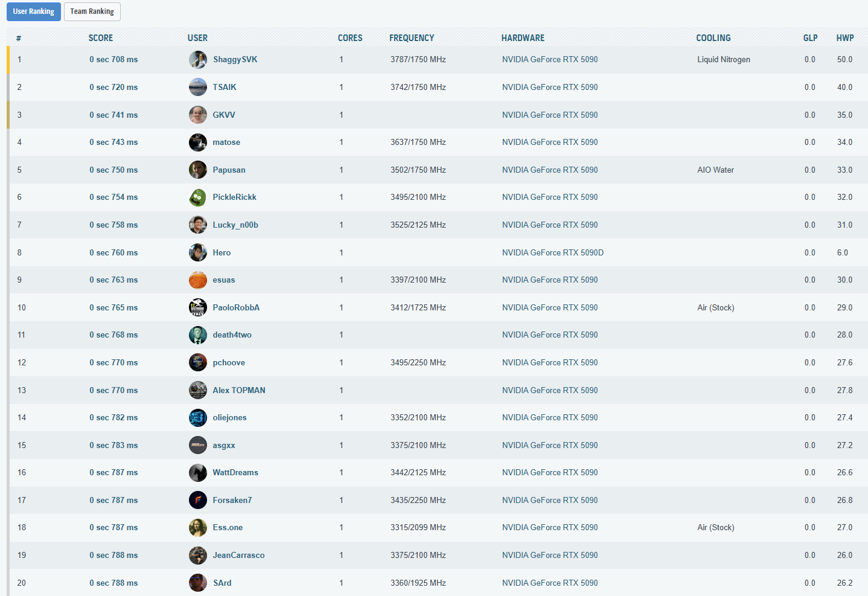This screenshot has width=868, height=596.
Task: Click PickleRickk's green pickle avatar
Action: (x=197, y=197)
